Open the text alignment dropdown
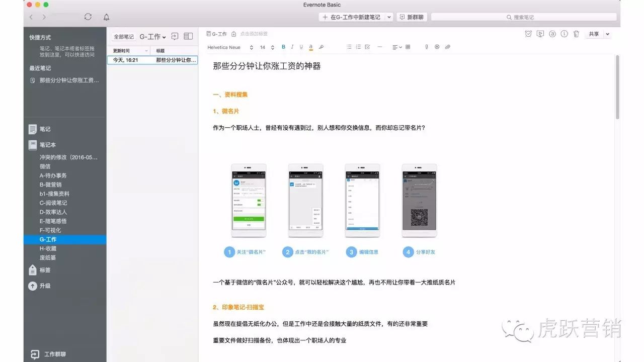 397,47
